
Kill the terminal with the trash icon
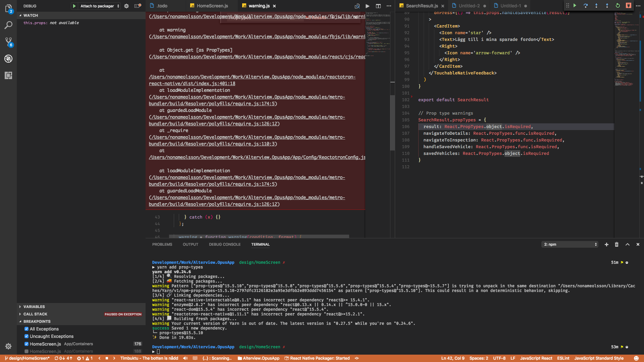[616, 244]
